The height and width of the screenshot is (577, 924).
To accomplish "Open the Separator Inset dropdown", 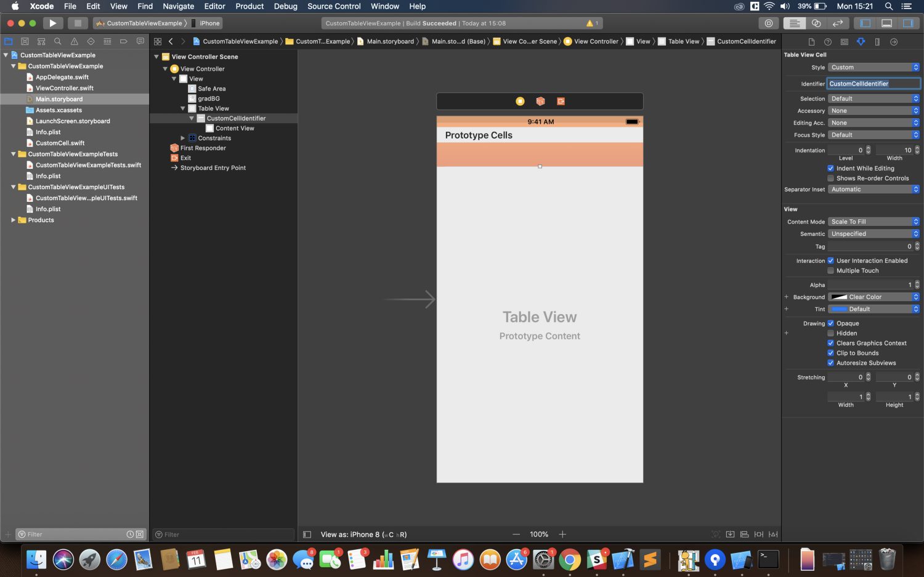I will pyautogui.click(x=873, y=189).
